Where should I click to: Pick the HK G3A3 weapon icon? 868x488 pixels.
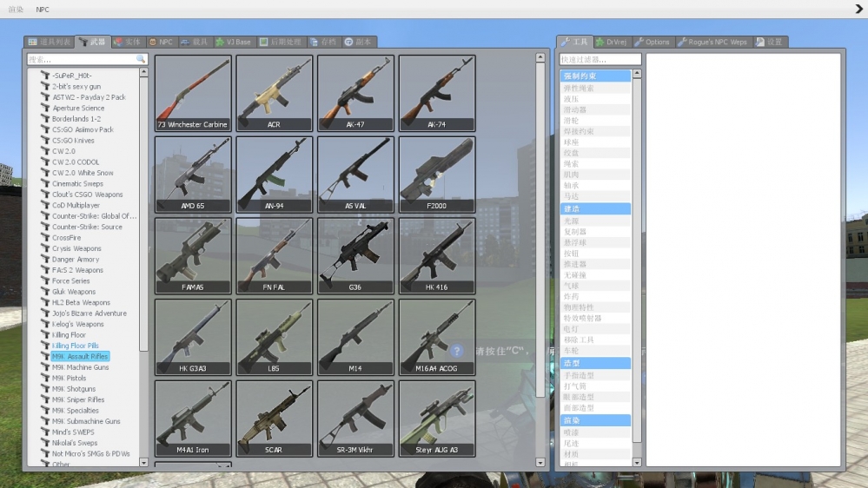click(193, 337)
